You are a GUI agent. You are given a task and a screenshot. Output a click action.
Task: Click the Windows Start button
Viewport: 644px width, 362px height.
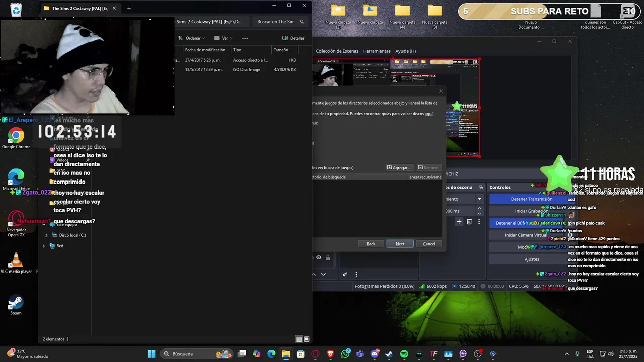pos(151,354)
